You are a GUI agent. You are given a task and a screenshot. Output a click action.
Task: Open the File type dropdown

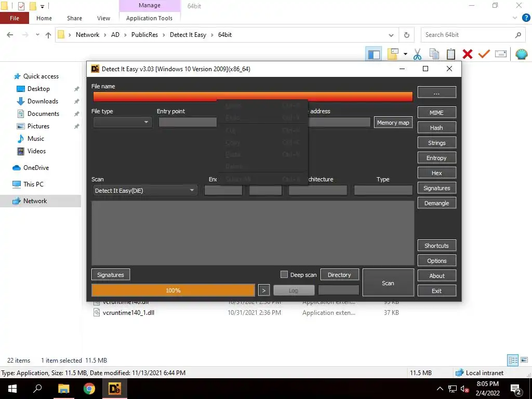point(122,122)
